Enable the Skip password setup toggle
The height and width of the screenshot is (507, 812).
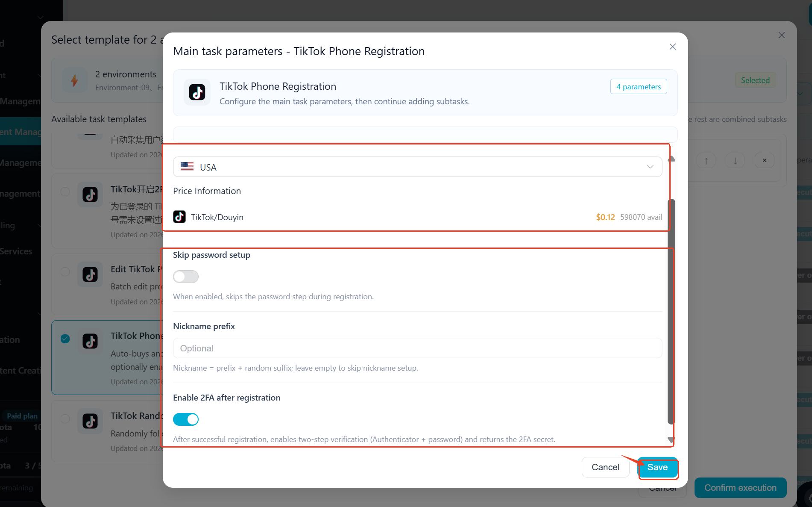(186, 277)
